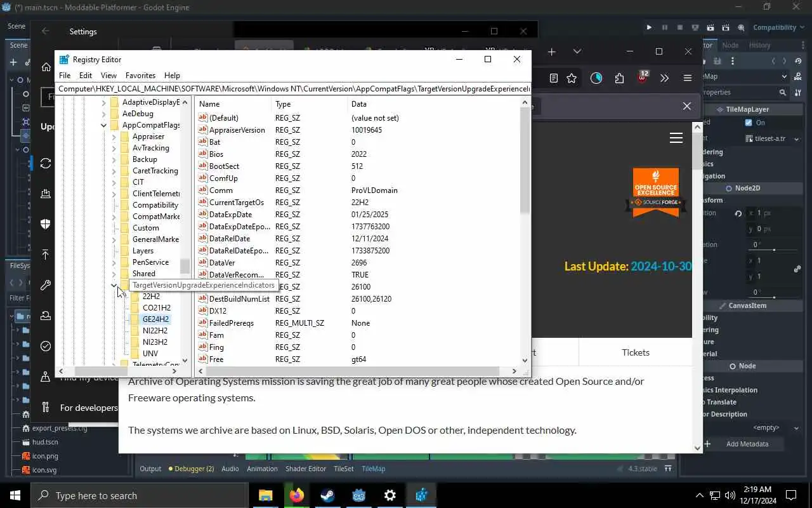Open Firefox list all tabs chevron
This screenshot has width=812, height=508.
pos(577,51)
